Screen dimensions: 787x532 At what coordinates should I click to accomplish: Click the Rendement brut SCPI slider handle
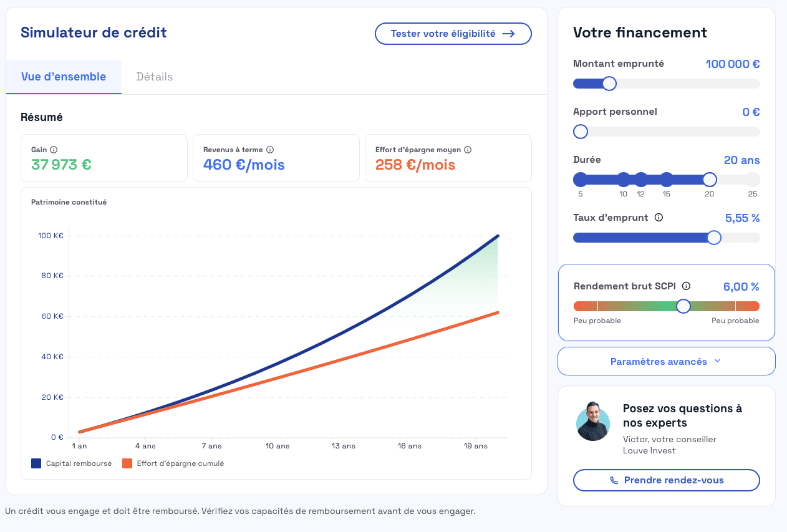(x=683, y=306)
